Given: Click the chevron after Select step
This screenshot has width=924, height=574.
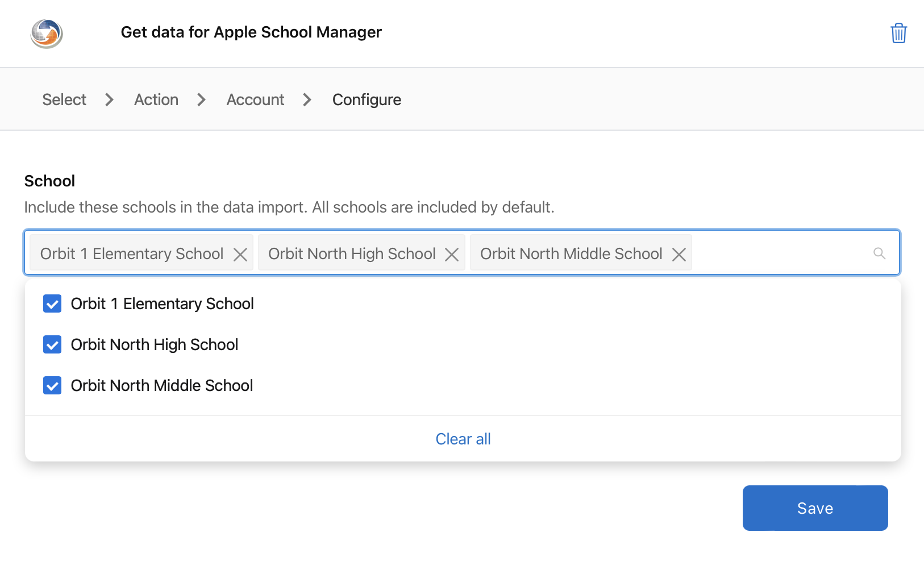Looking at the screenshot, I should point(109,99).
